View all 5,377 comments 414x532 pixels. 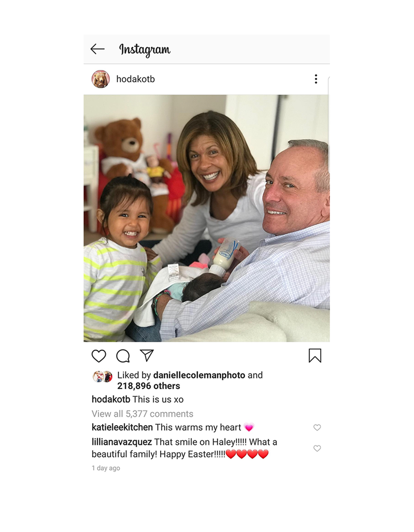142,414
